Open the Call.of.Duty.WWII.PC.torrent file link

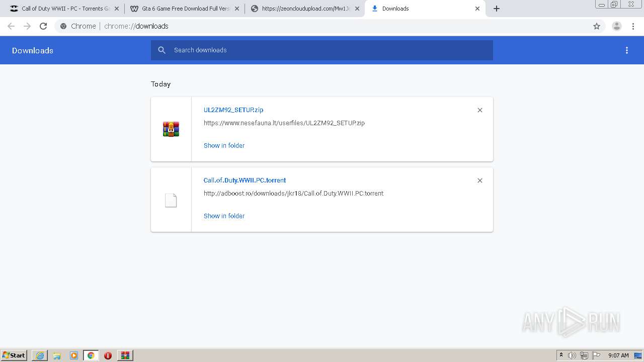coord(245,180)
